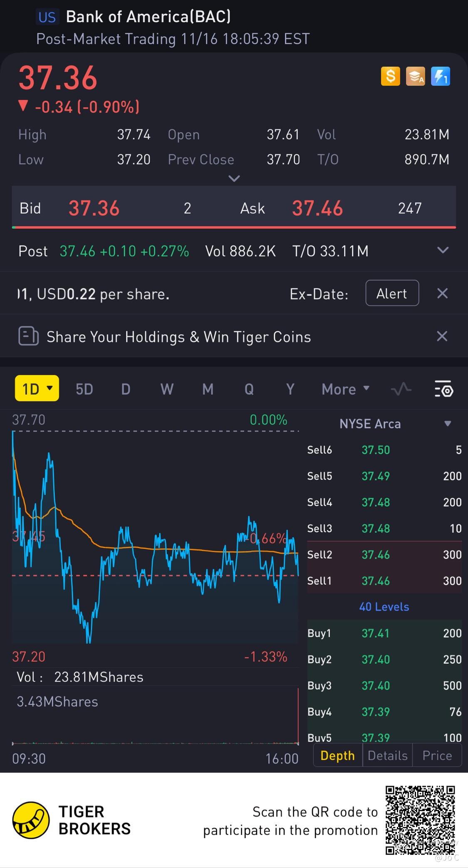Screen dimensions: 468x868
Task: Select the Buy1 37.41 order book row
Action: click(x=384, y=633)
